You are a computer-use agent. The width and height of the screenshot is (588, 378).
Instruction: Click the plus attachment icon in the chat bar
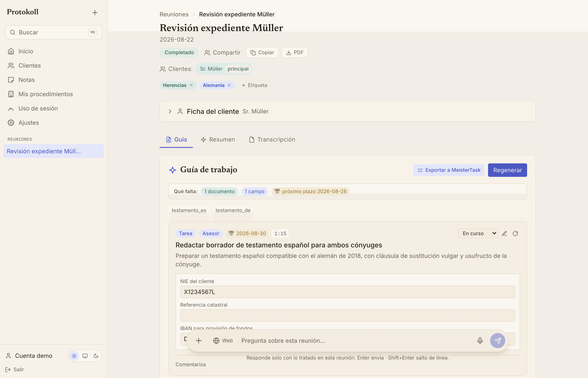(x=198, y=340)
